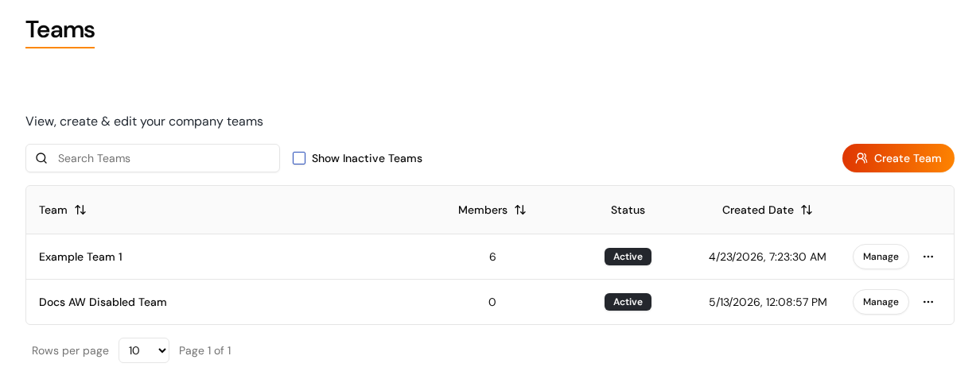The height and width of the screenshot is (375, 980).
Task: Manage Docs AW Disabled Team
Action: click(x=881, y=302)
